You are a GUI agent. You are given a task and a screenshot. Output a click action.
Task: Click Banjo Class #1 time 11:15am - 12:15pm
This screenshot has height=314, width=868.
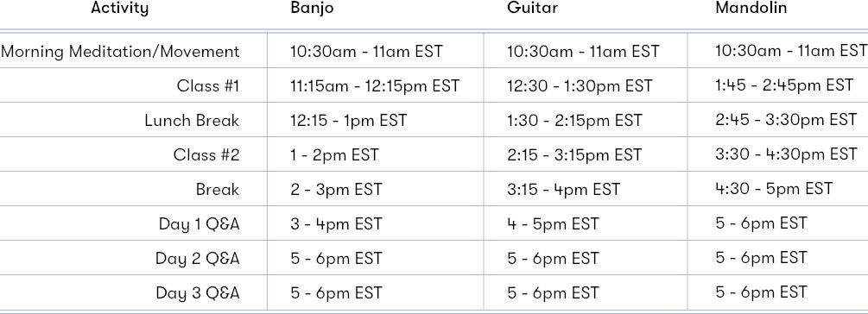click(x=375, y=86)
